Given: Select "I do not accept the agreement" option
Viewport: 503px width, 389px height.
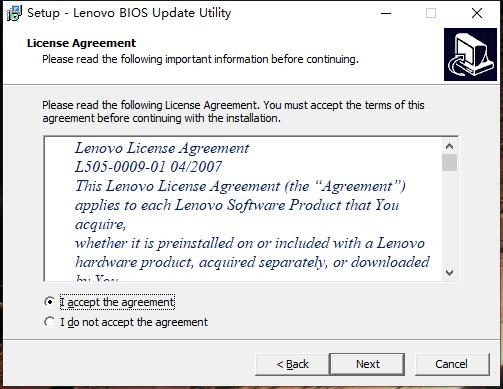Looking at the screenshot, I should [49, 322].
